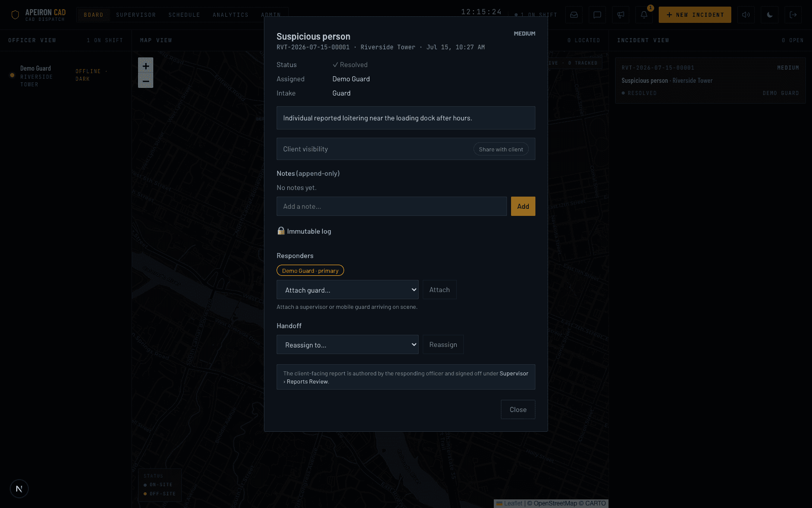Open the Suspicious person incident card

coord(710,80)
